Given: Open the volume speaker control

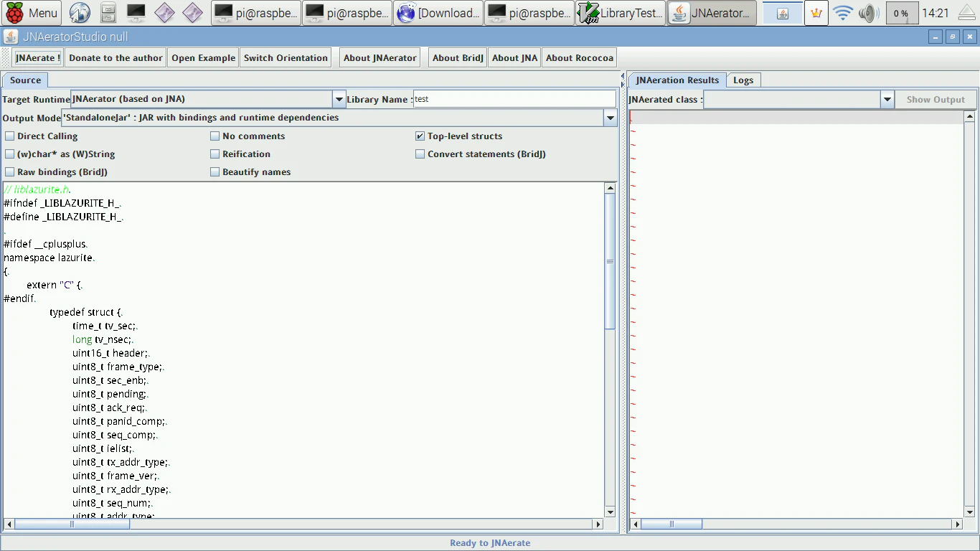Looking at the screenshot, I should coord(868,13).
